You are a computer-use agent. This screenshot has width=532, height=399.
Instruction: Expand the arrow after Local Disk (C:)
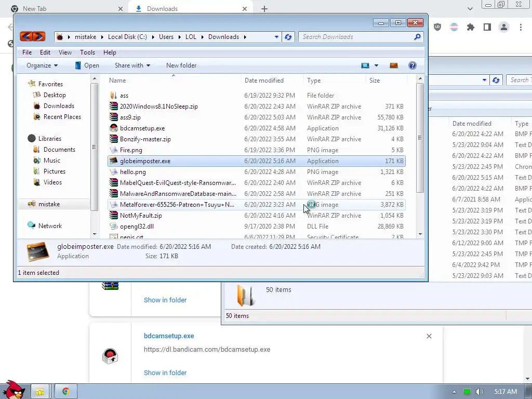[153, 37]
